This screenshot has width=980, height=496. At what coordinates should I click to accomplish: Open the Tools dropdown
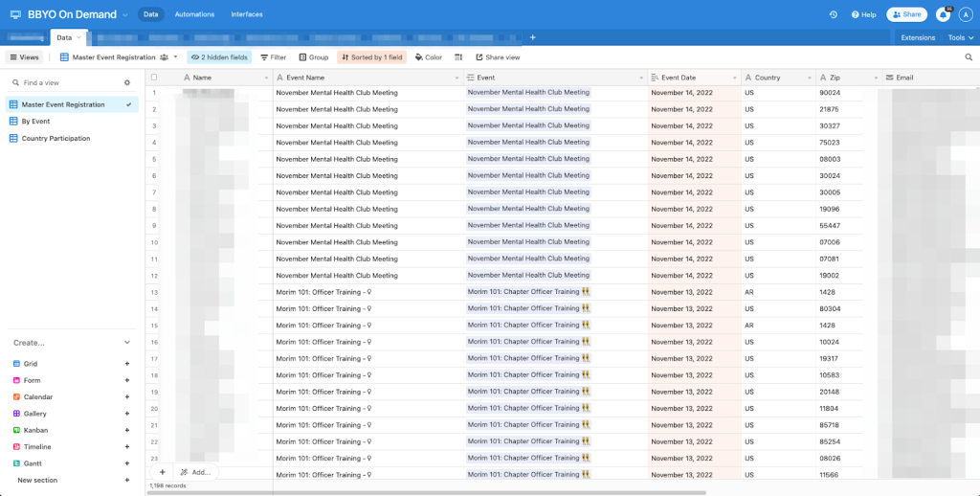959,37
